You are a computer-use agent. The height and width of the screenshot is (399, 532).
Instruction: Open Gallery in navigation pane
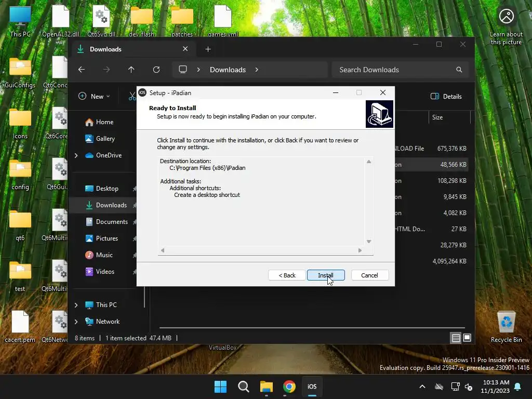(105, 139)
